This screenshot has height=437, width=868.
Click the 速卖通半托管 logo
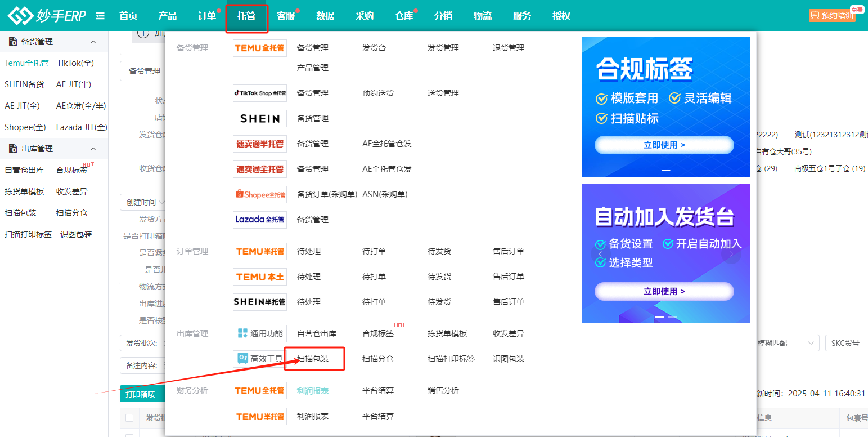coord(260,144)
